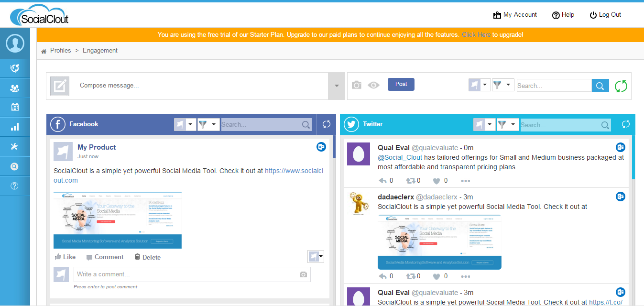The image size is (644, 306).
Task: Click the tools wrench sidebar icon
Action: click(x=15, y=146)
